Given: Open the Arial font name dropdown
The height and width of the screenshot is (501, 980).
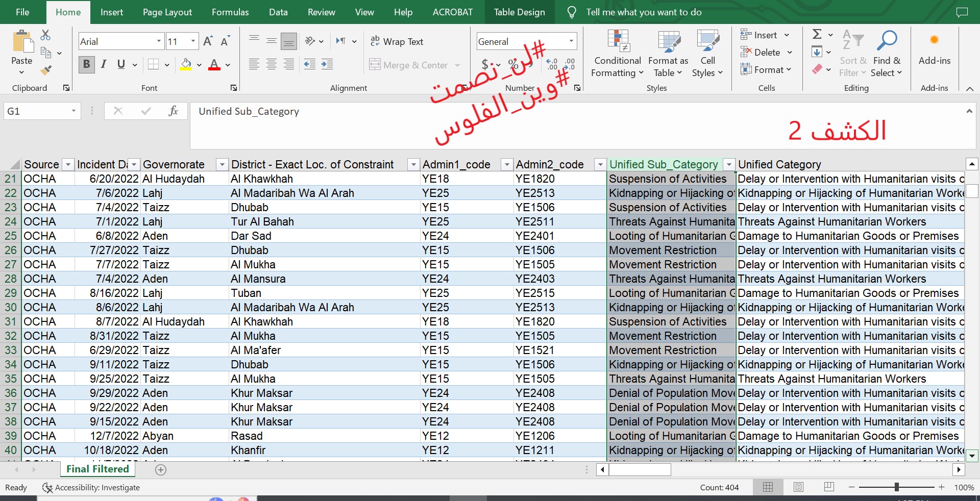Looking at the screenshot, I should (x=159, y=41).
